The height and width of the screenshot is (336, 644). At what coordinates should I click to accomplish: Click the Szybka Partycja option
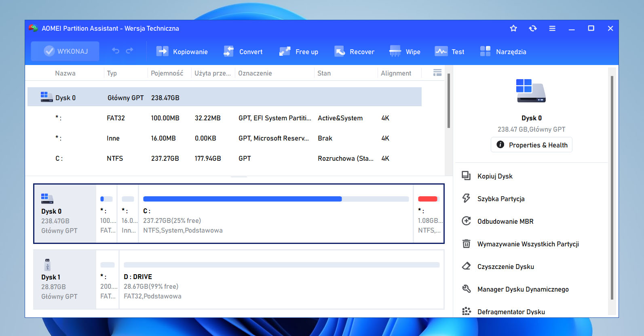click(x=501, y=199)
